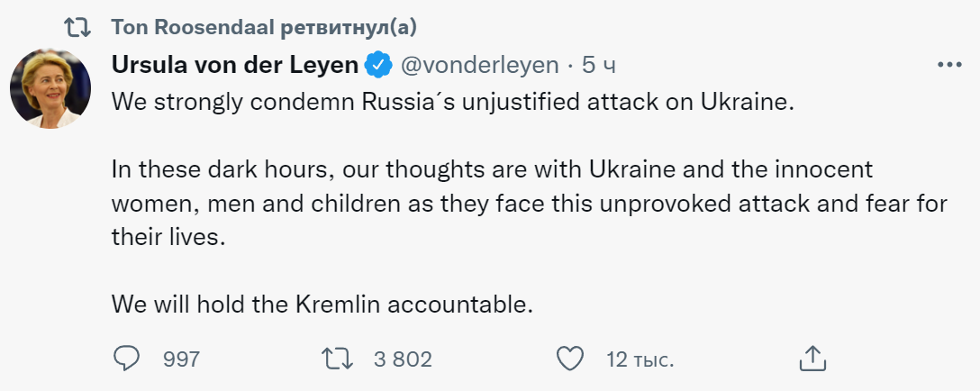This screenshot has width=980, height=391.
Task: Click the reply speech bubble icon
Action: pos(125,359)
